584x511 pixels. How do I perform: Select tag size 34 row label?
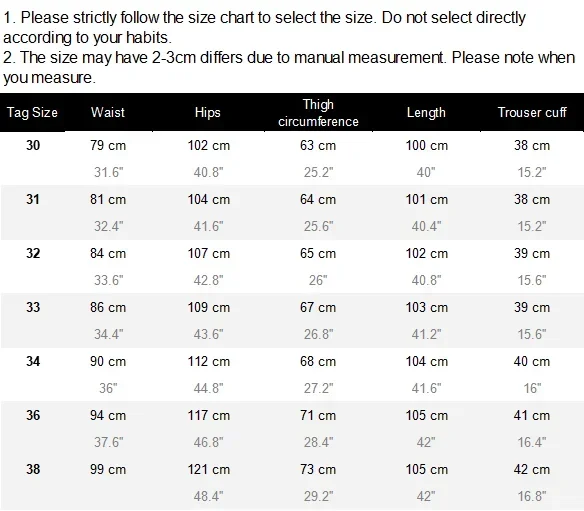point(33,361)
